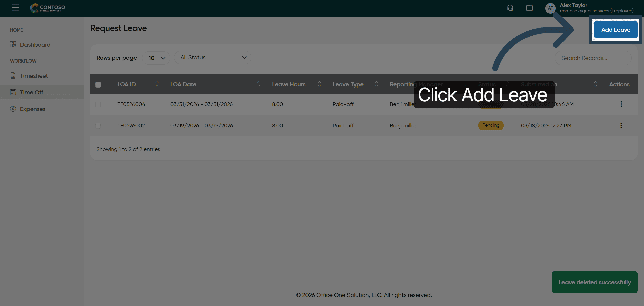The height and width of the screenshot is (306, 644).
Task: Click the Add Leave button
Action: point(615,30)
